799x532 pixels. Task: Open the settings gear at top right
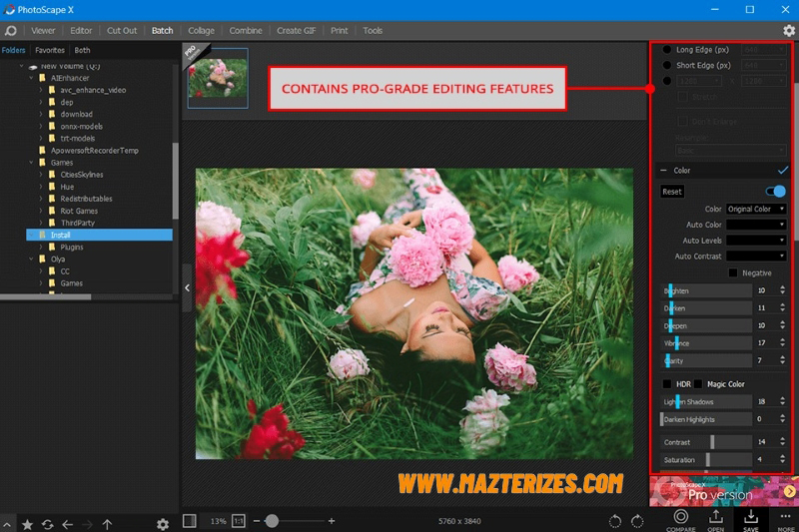788,31
